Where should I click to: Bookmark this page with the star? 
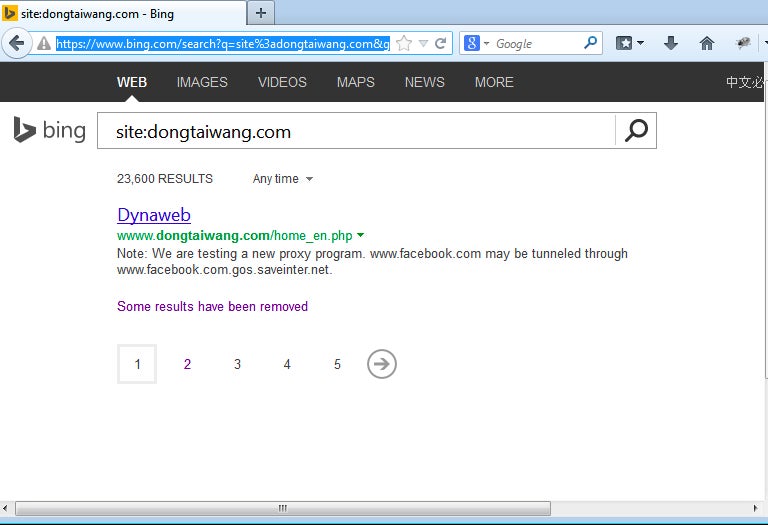tap(404, 44)
